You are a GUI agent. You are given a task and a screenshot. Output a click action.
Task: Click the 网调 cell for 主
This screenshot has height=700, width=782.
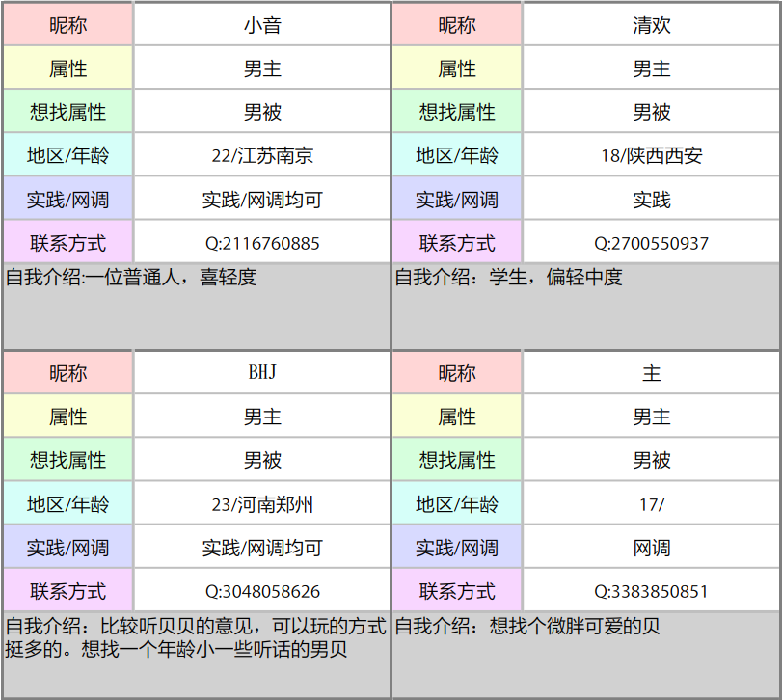click(x=652, y=547)
